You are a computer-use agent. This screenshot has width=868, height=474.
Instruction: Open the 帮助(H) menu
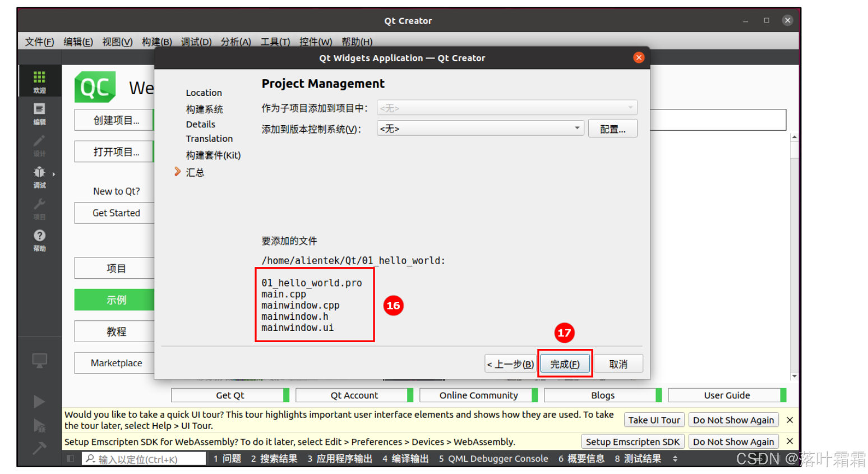357,42
